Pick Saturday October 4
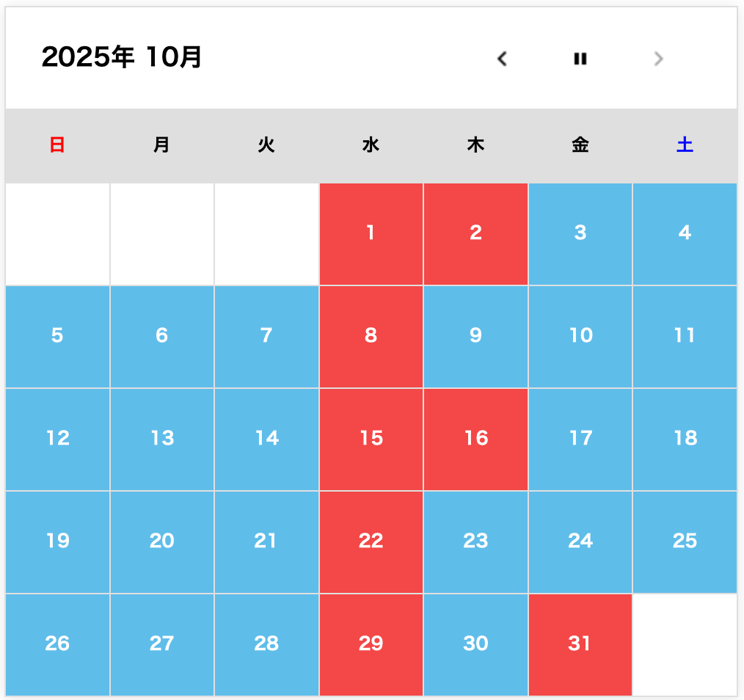Screen dimensions: 744x700 685,233
